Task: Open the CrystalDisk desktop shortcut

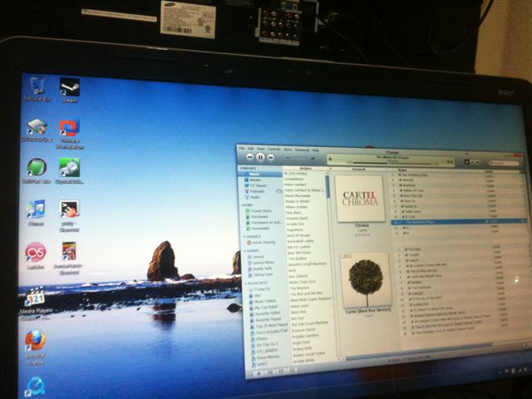Action: [x=70, y=171]
